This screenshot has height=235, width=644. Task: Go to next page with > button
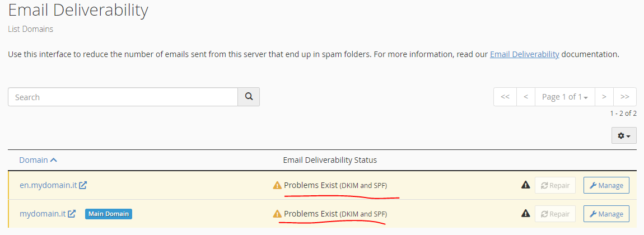[604, 97]
